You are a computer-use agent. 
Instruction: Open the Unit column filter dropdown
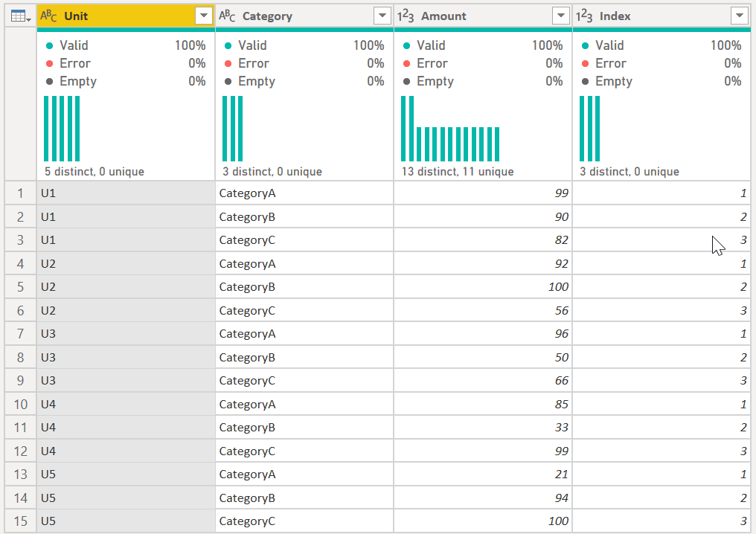pyautogui.click(x=204, y=16)
